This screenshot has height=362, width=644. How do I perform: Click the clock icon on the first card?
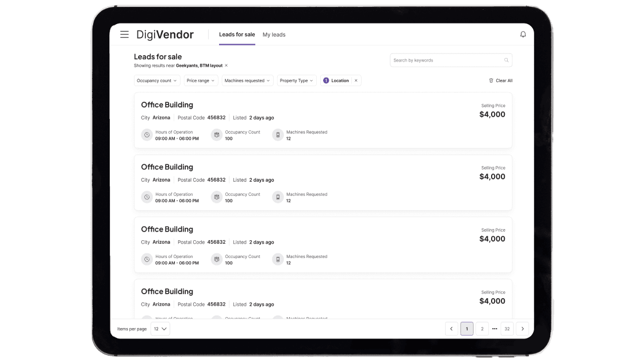147,134
